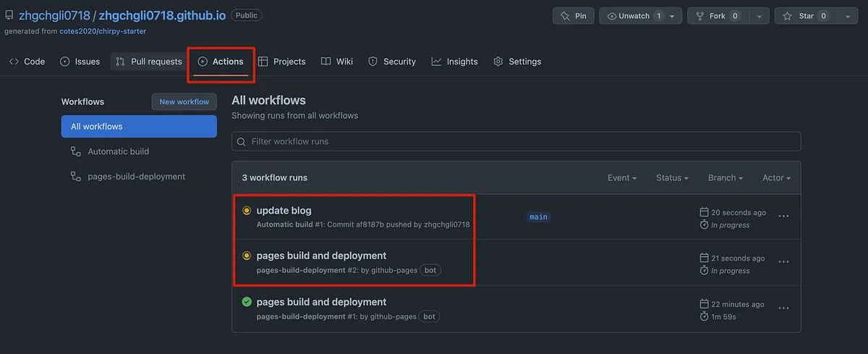This screenshot has width=868, height=354.
Task: Open the Unwatch dropdown arrow
Action: click(672, 16)
